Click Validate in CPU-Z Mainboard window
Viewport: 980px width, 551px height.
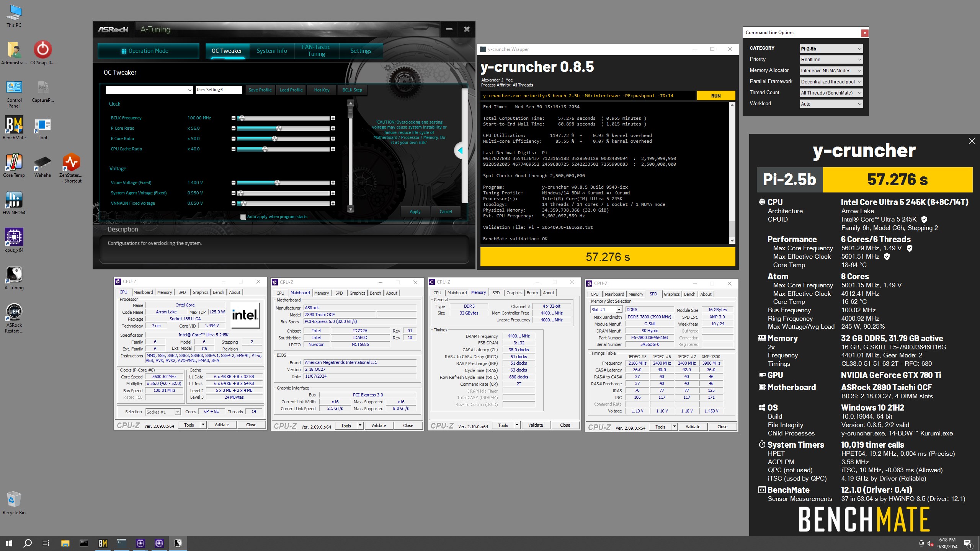379,425
